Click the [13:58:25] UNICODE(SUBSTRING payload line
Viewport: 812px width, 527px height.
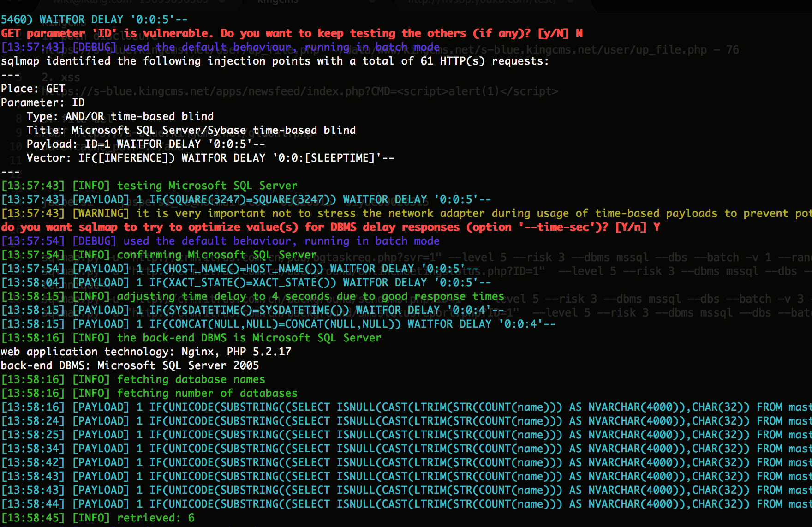pyautogui.click(x=406, y=435)
